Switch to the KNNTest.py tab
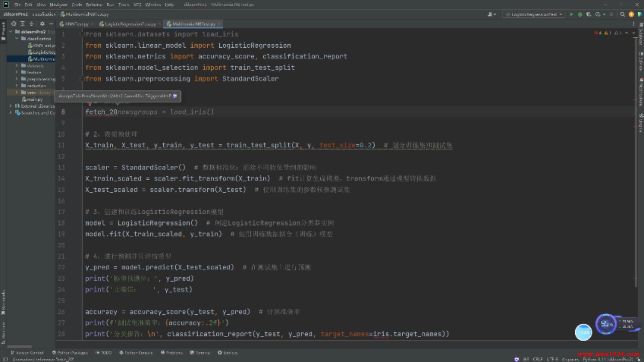644x362 pixels. click(x=76, y=24)
